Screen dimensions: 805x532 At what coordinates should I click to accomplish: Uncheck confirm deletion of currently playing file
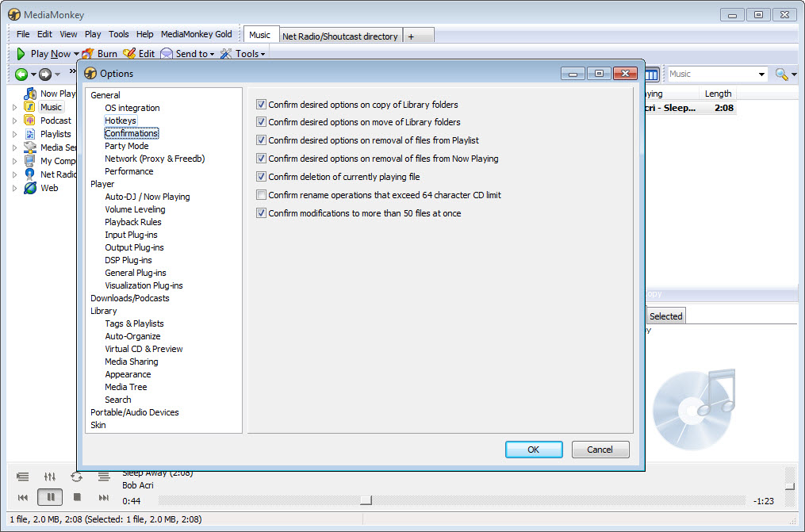tap(261, 177)
